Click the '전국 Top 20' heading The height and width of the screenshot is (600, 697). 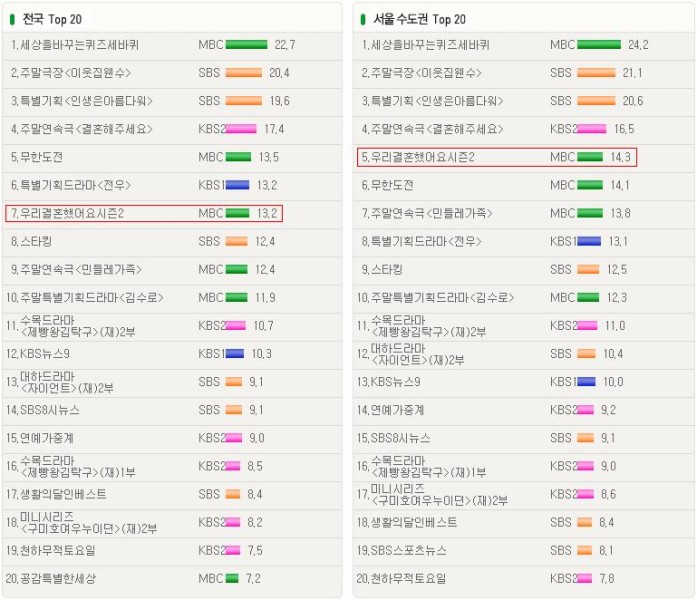pyautogui.click(x=52, y=19)
